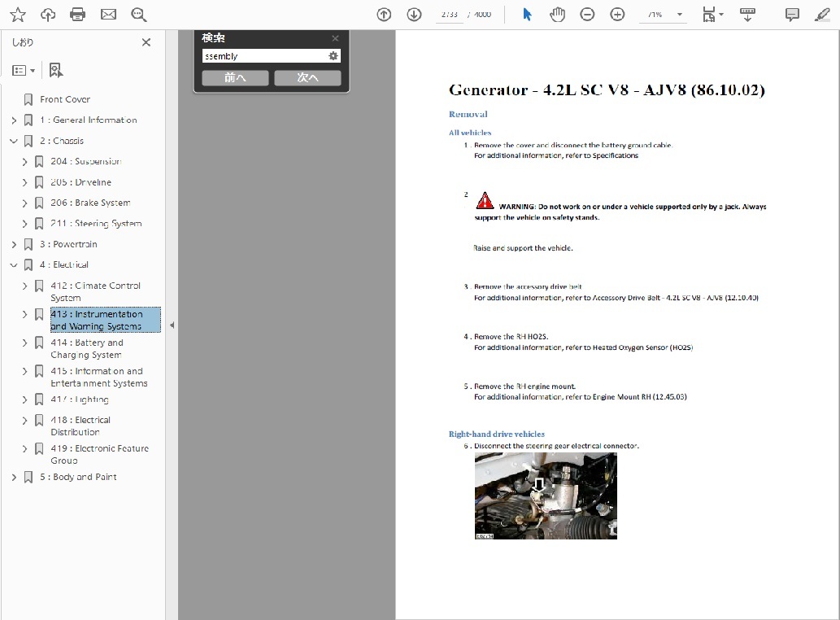Open bookmark options list icon

coord(20,70)
